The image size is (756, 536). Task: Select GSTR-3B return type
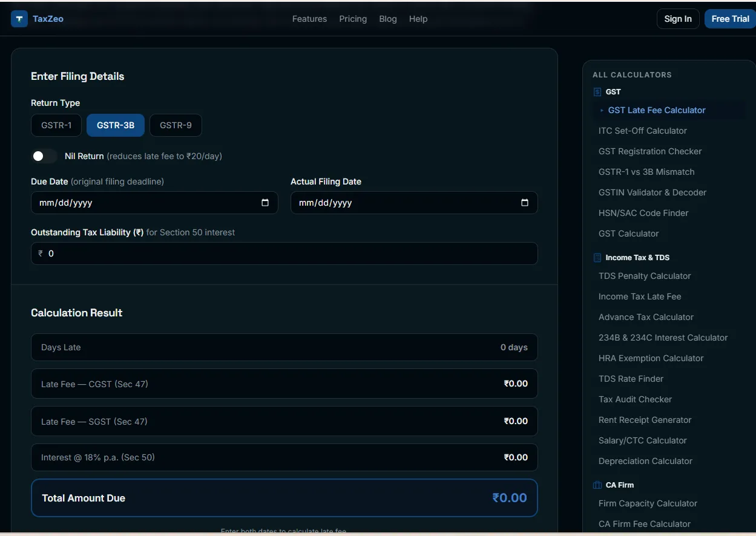116,125
